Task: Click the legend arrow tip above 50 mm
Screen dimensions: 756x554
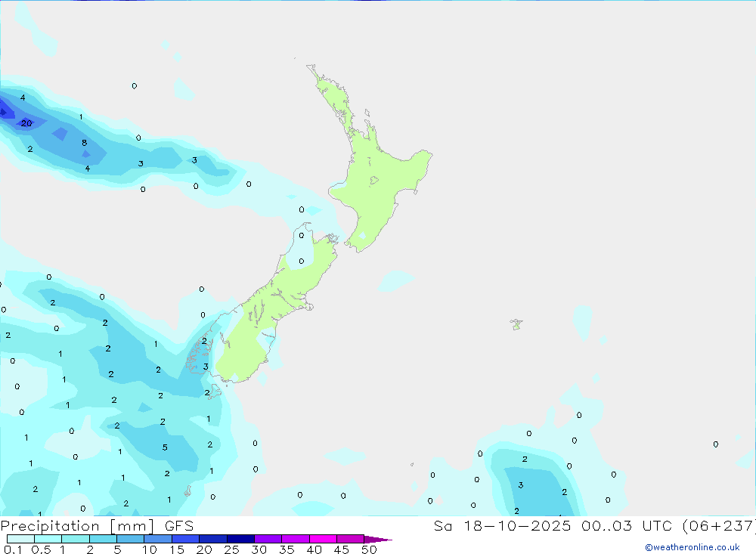Action: coord(377,539)
